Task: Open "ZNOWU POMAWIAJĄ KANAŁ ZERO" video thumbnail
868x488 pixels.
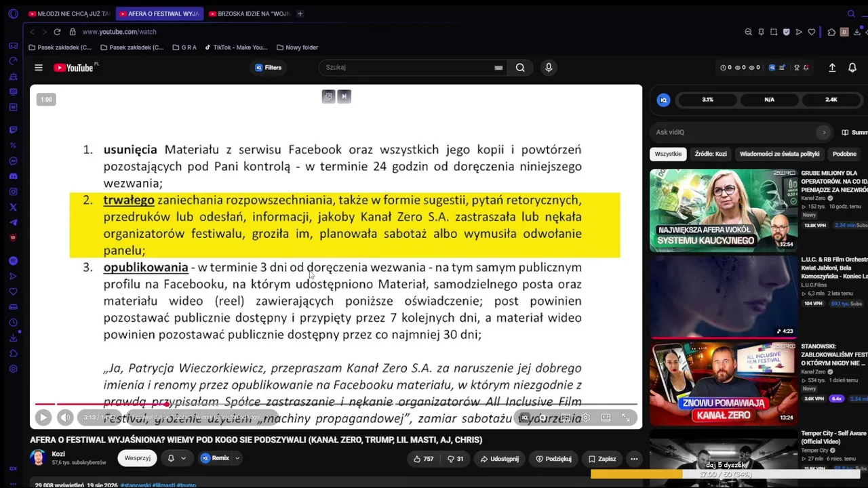Action: tap(724, 384)
